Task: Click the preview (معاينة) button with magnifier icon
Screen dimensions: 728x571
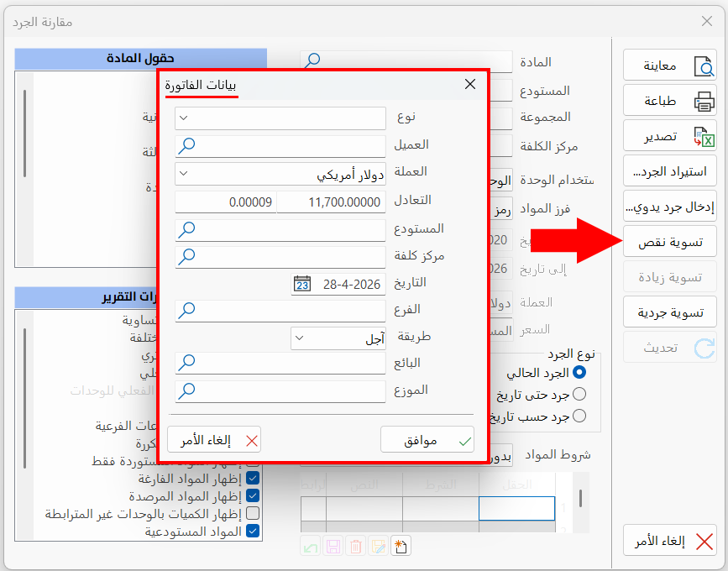Action: point(670,65)
